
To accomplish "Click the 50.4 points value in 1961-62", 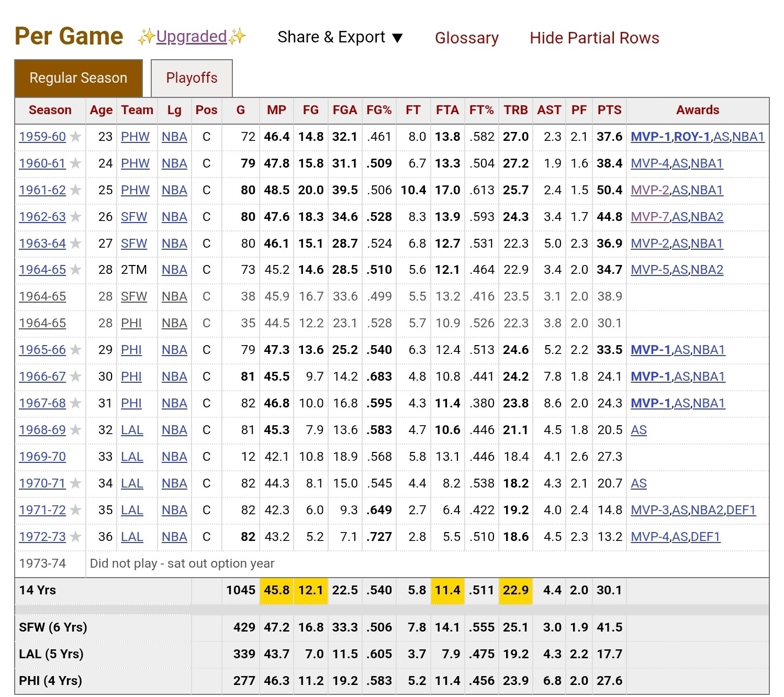I will (x=610, y=190).
